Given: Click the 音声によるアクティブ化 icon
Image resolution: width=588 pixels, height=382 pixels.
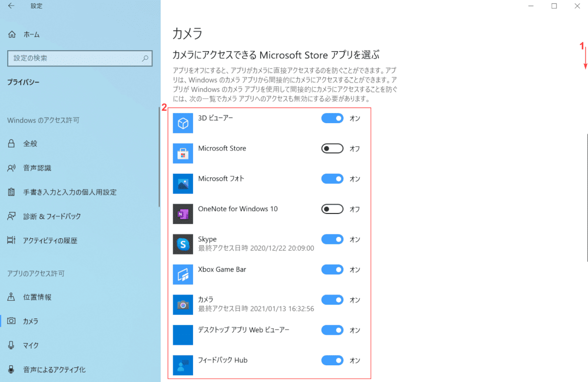Looking at the screenshot, I should pyautogui.click(x=11, y=369).
